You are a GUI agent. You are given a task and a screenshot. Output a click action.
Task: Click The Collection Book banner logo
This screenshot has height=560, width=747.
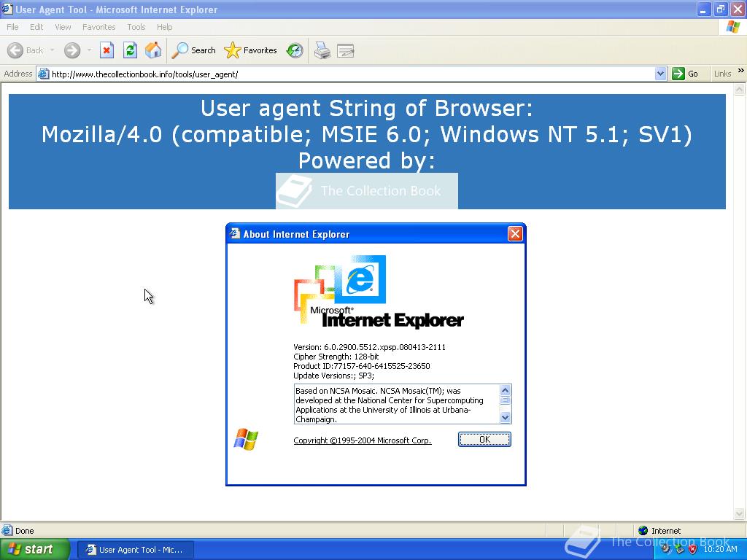tap(367, 191)
